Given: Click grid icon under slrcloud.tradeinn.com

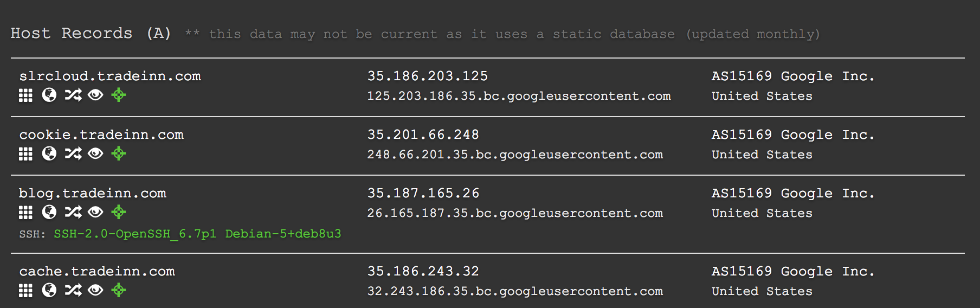Looking at the screenshot, I should click(x=25, y=95).
